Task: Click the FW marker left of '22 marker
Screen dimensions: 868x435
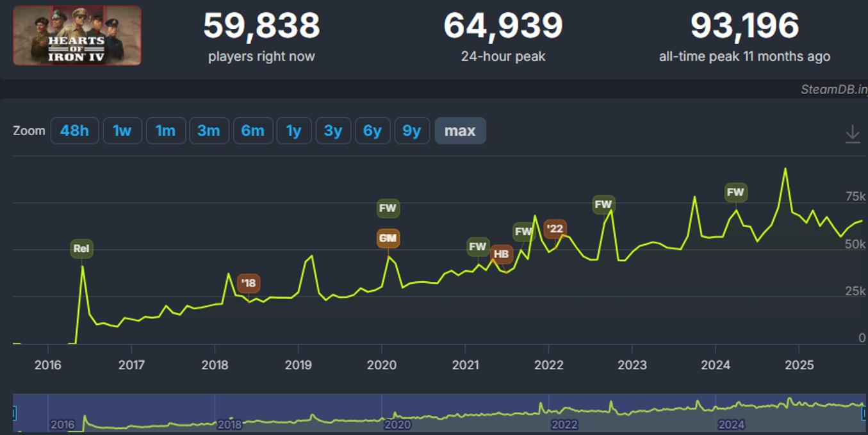Action: click(x=524, y=232)
